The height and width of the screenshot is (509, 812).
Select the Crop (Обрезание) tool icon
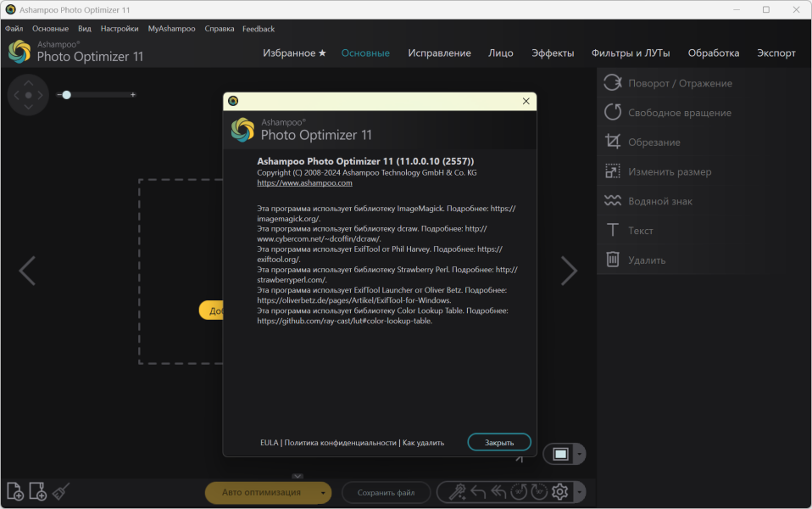pyautogui.click(x=612, y=142)
